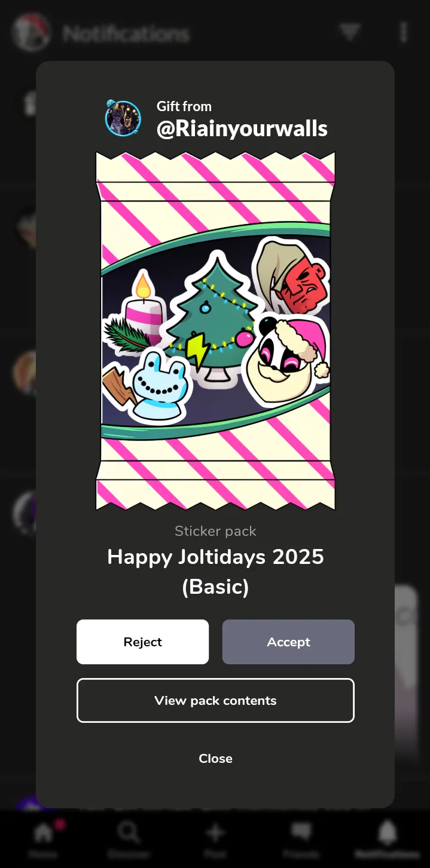Tap the Riainyourwalls gift sender avatar
430x868 pixels.
click(123, 118)
